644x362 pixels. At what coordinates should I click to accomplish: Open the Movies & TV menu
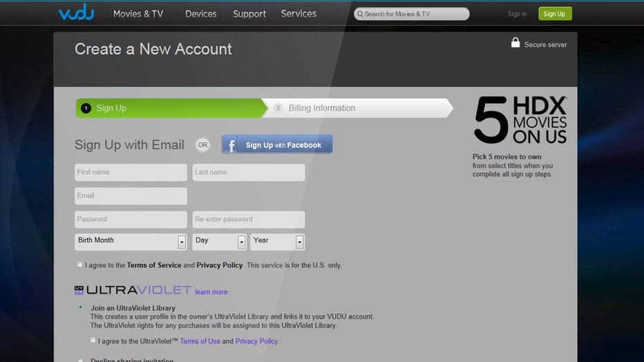(x=138, y=14)
